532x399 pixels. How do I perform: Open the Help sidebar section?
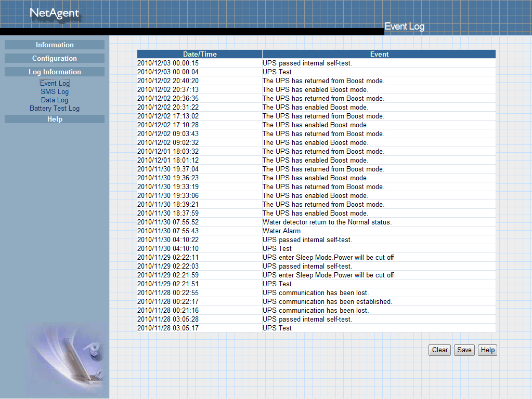(x=55, y=119)
